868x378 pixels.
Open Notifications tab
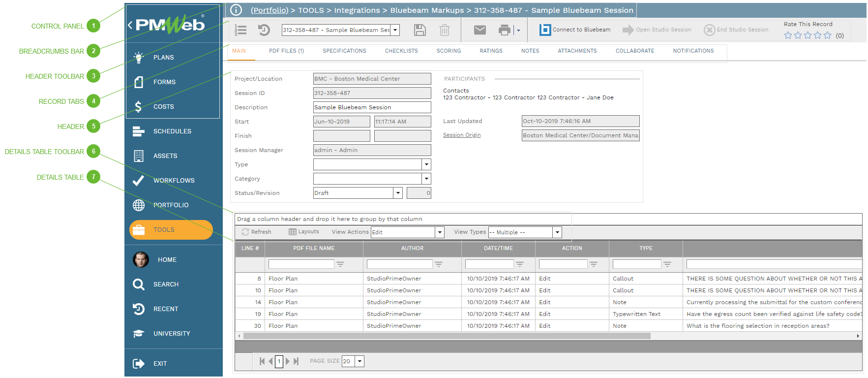pyautogui.click(x=693, y=51)
